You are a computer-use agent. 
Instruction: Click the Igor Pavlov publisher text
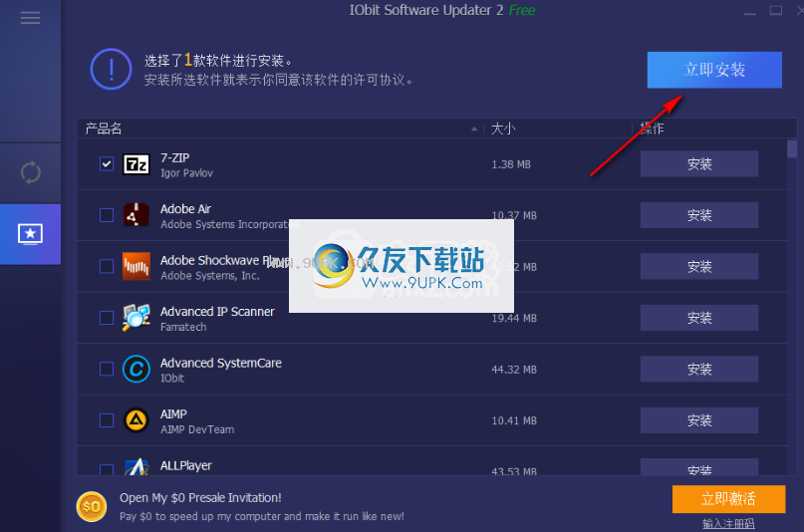pos(186,173)
